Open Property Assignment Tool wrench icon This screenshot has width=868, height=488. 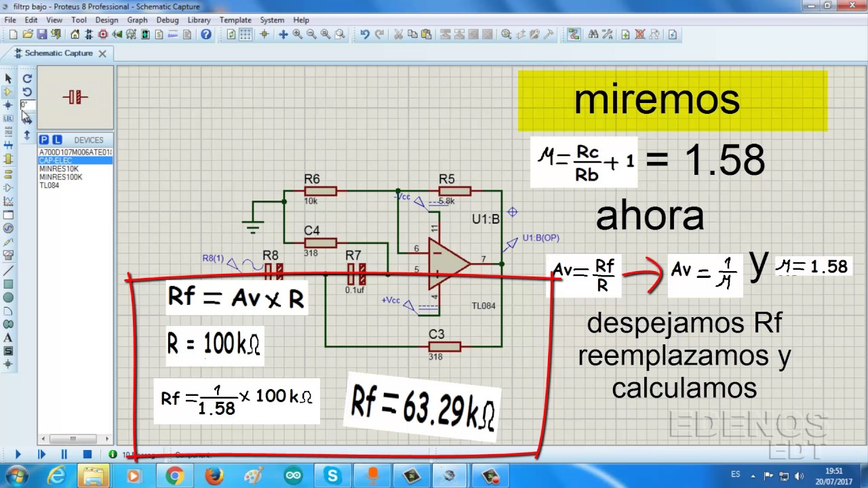pos(607,34)
